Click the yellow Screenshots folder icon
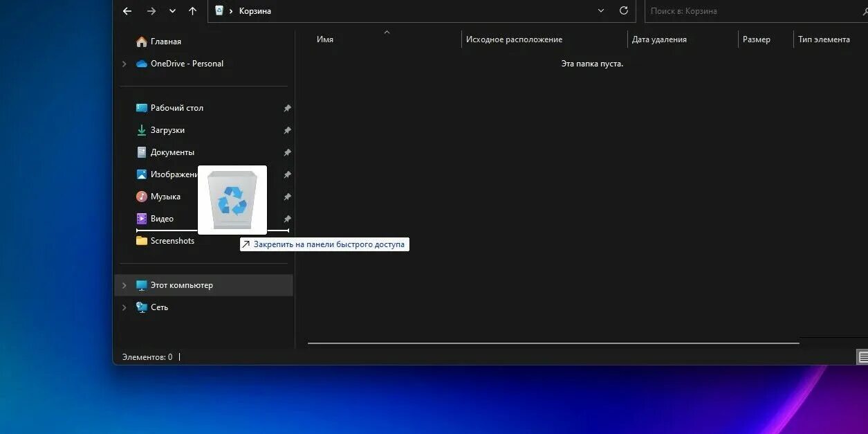Viewport: 868px width, 434px height. tap(142, 241)
